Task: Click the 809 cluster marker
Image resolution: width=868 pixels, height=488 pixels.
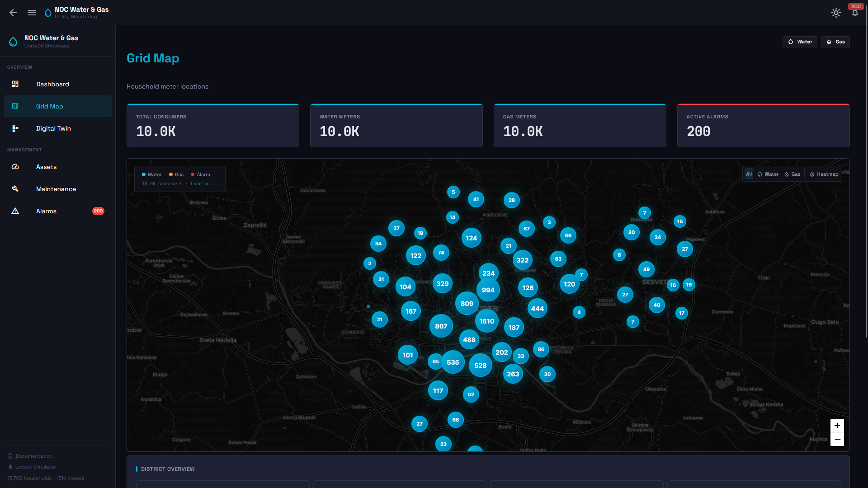Action: [x=467, y=304]
